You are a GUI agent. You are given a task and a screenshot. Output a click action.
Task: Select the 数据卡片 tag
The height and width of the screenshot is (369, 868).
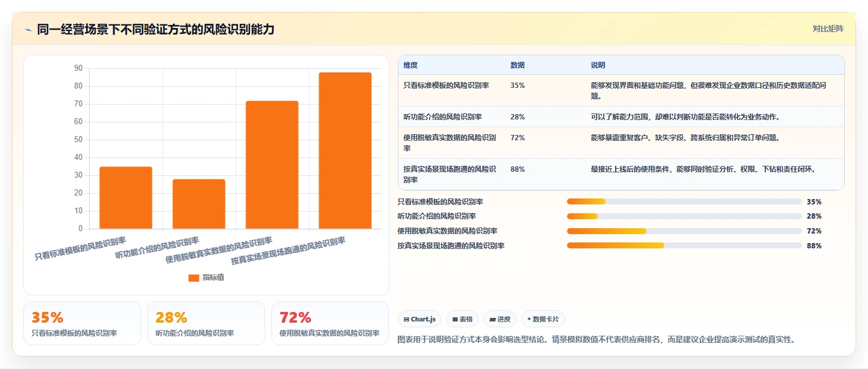click(x=543, y=319)
